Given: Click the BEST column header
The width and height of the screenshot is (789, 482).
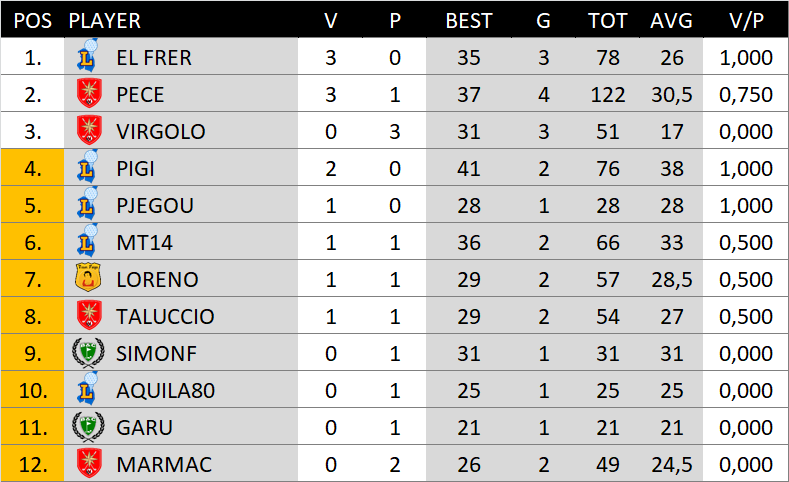Looking at the screenshot, I should point(468,20).
